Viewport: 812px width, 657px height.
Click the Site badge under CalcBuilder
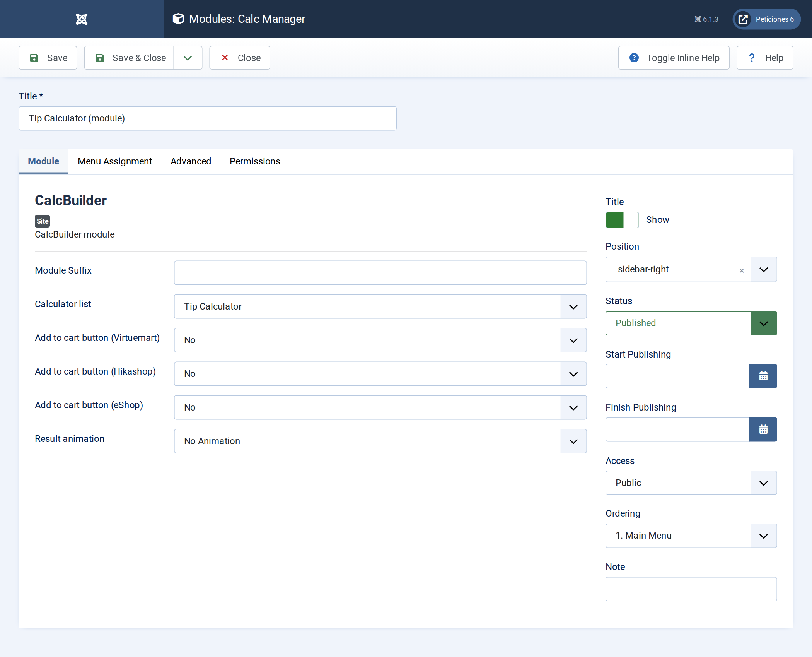(43, 221)
